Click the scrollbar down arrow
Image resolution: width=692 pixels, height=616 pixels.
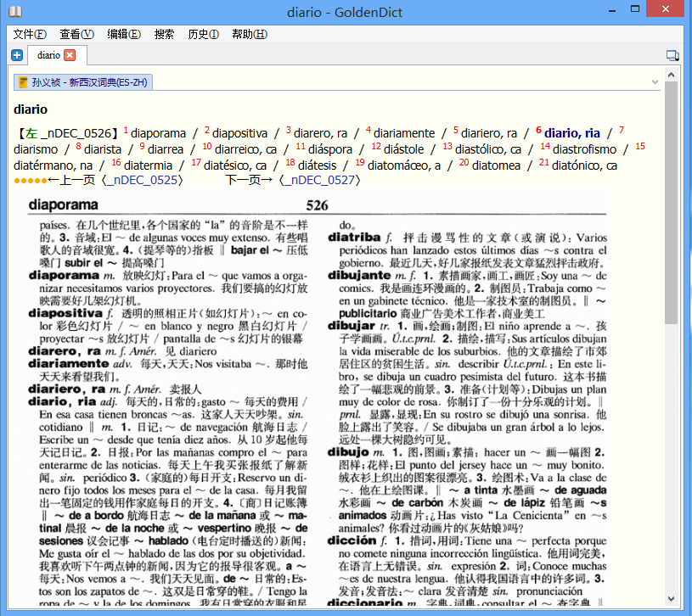[672, 599]
